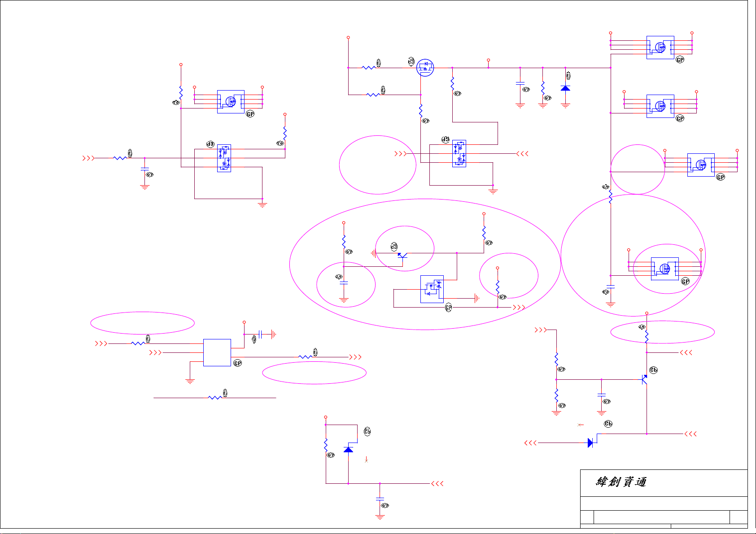
Task: Click the topmost MOSFET package at upper right
Action: click(660, 47)
